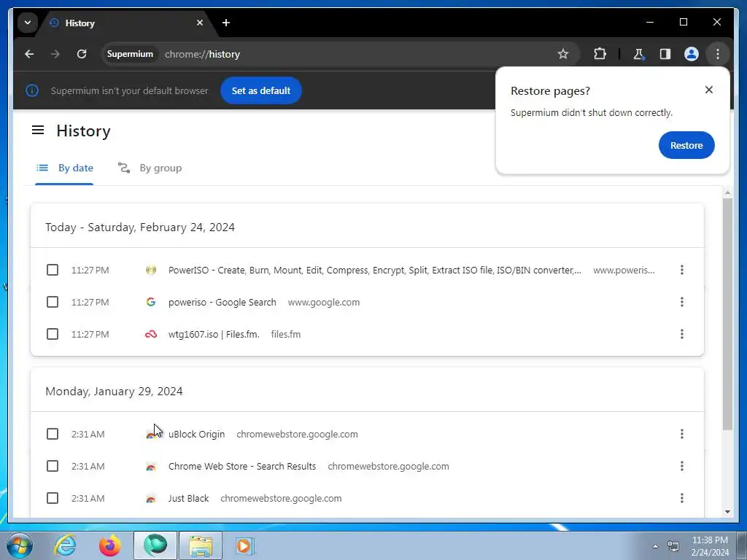
Task: Close the History tab
Action: tap(200, 23)
